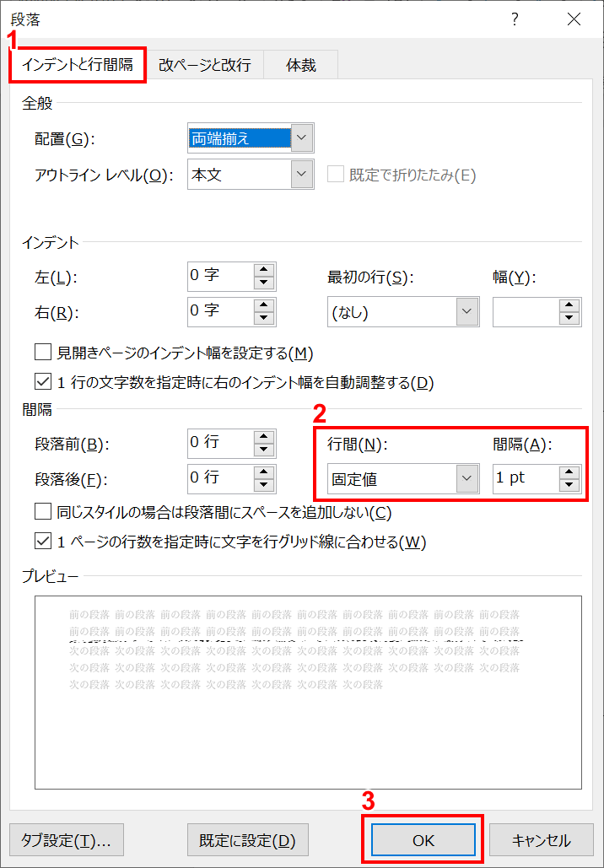Open the 改ページと改行 tab
604x868 pixels.
205,65
